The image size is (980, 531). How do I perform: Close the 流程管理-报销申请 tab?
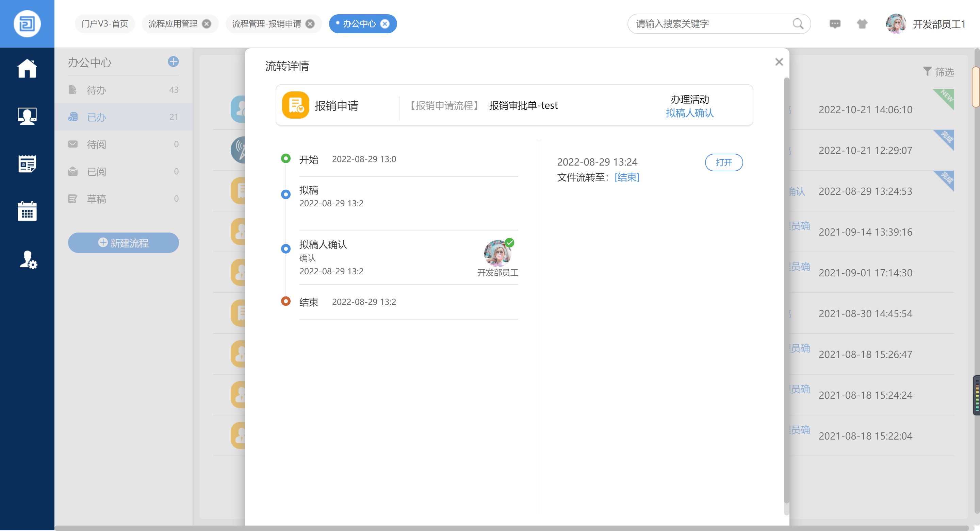point(310,24)
